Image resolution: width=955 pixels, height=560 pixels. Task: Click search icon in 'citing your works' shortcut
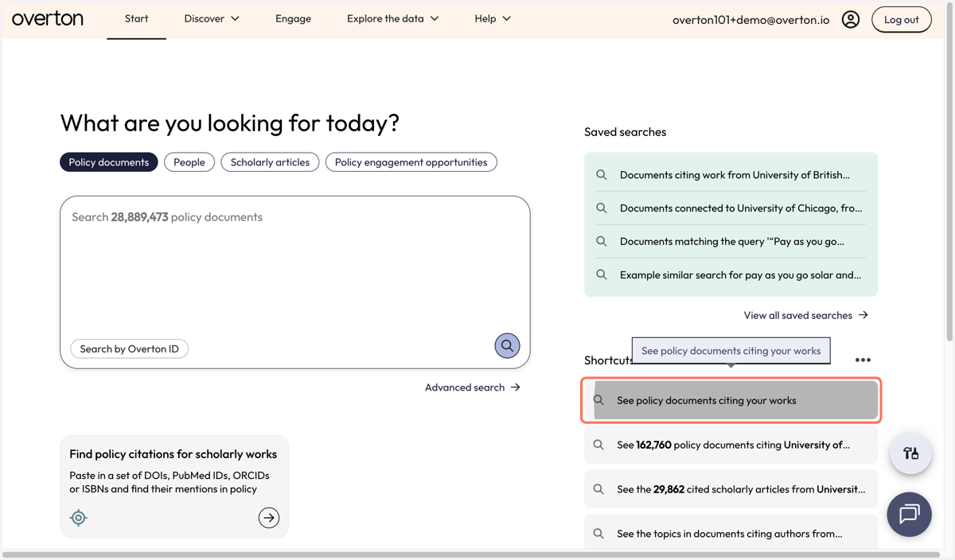tap(598, 400)
